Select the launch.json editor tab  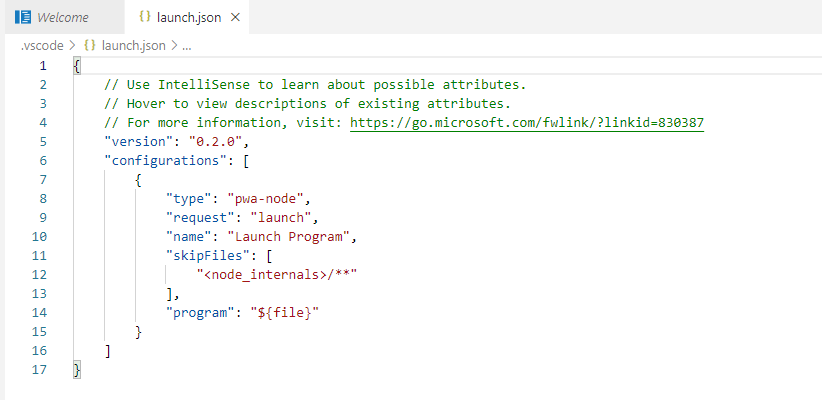(187, 17)
